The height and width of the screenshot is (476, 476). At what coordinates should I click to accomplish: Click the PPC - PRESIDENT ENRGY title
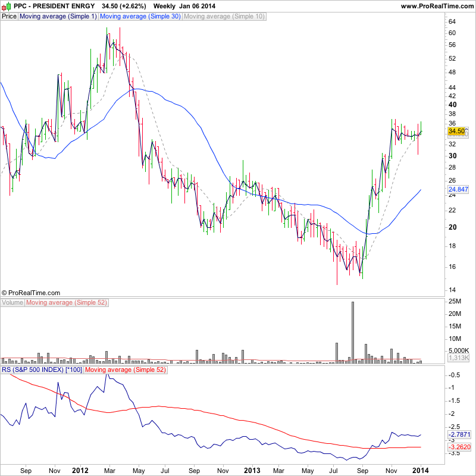click(x=54, y=6)
